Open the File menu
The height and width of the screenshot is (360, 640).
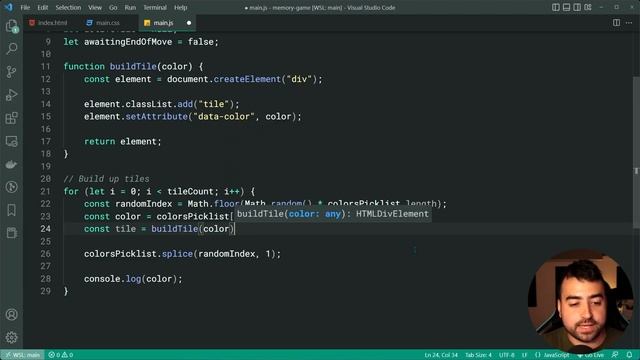pos(25,7)
